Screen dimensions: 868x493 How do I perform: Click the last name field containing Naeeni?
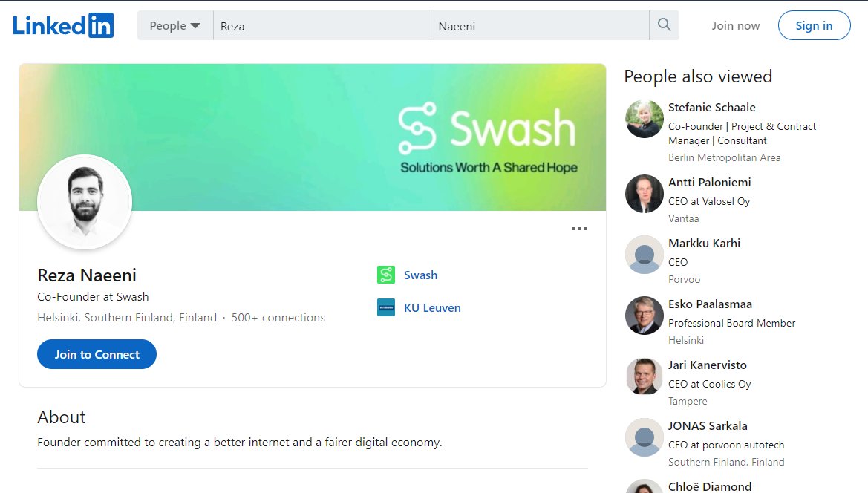coord(541,25)
